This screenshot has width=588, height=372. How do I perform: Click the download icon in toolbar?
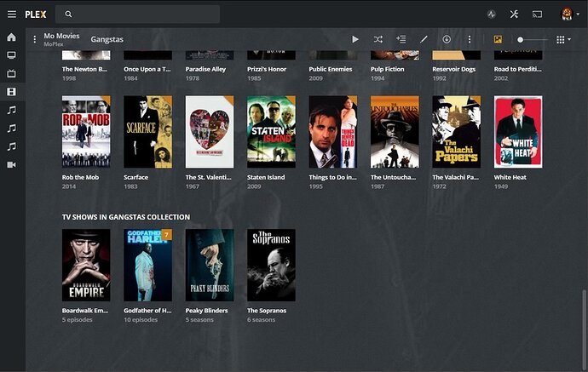click(447, 39)
